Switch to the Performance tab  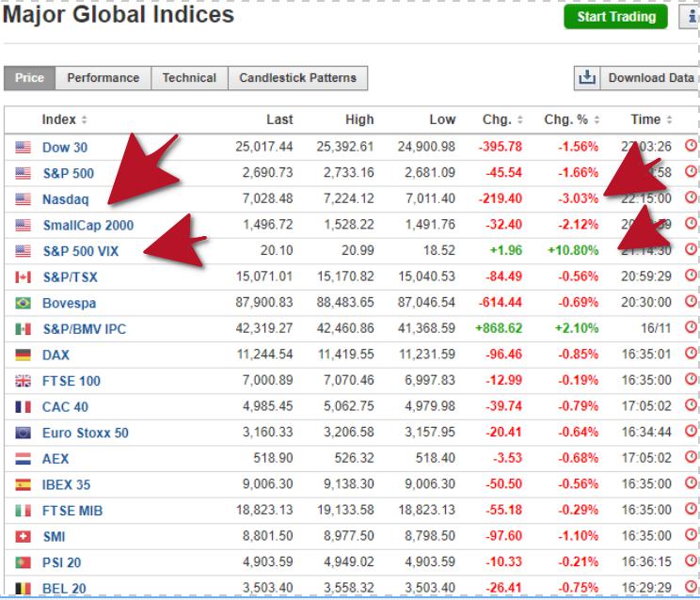coord(103,78)
